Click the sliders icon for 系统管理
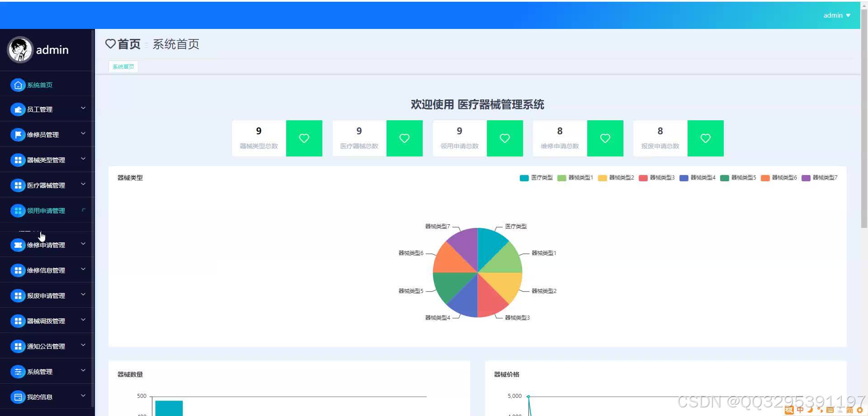 click(18, 372)
